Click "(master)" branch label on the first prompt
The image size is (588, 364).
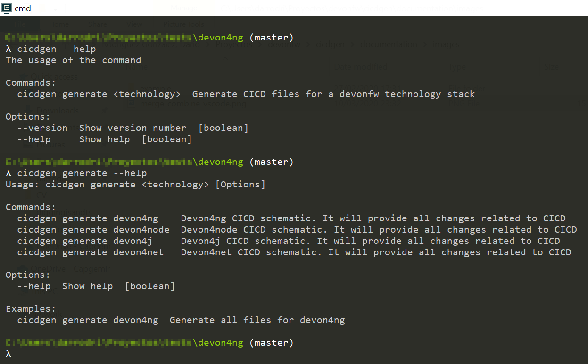[271, 38]
